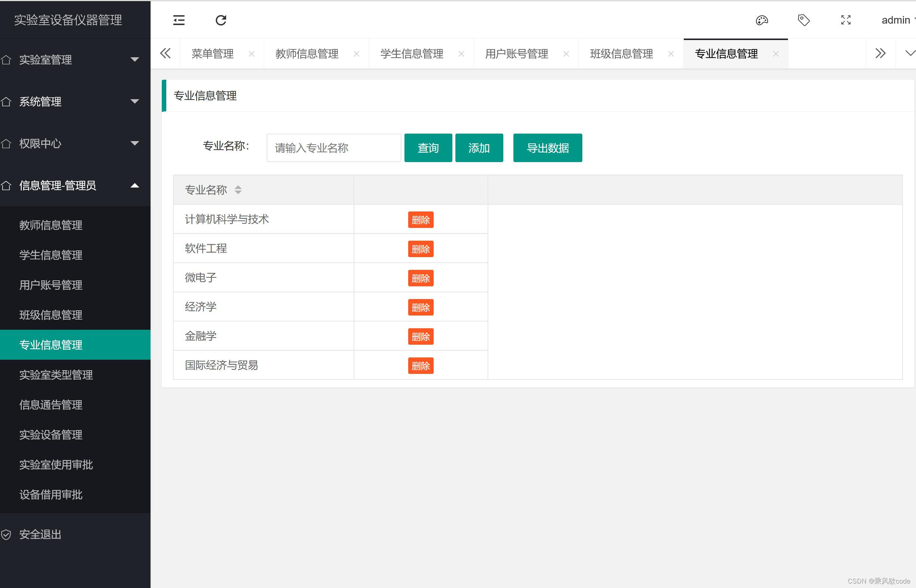Screen dimensions: 916x588
Task: Switch to the 班级信息管理 tab
Action: pyautogui.click(x=621, y=54)
